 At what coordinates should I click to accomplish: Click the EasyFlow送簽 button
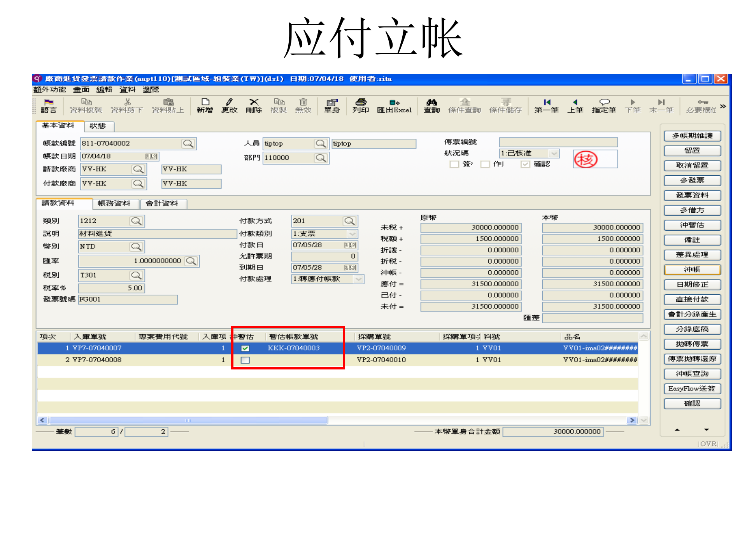(692, 388)
